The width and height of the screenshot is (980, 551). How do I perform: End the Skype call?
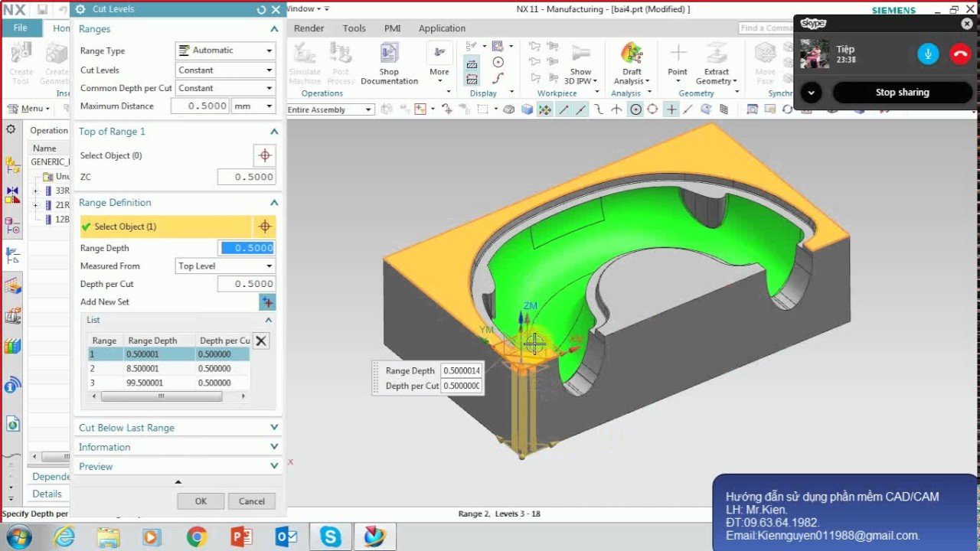960,54
